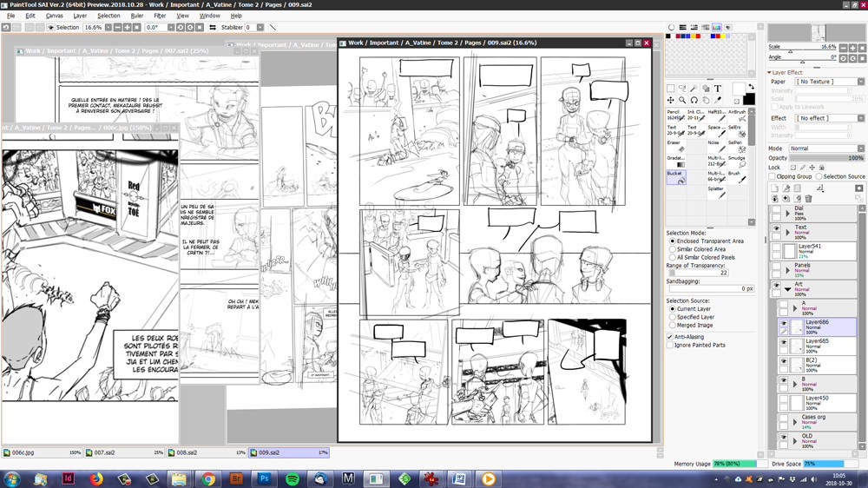The image size is (868, 488).
Task: Open the Effect dropdown
Action: coord(829,118)
